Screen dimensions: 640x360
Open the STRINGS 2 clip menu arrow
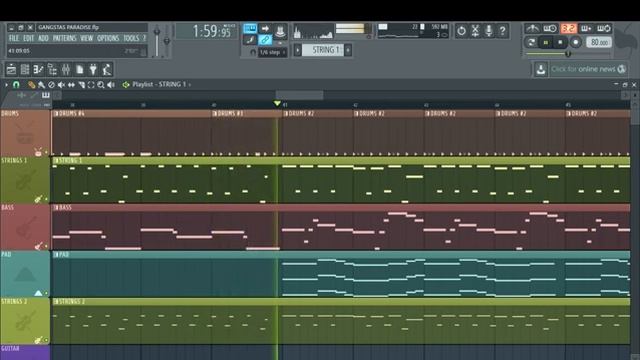[56, 302]
